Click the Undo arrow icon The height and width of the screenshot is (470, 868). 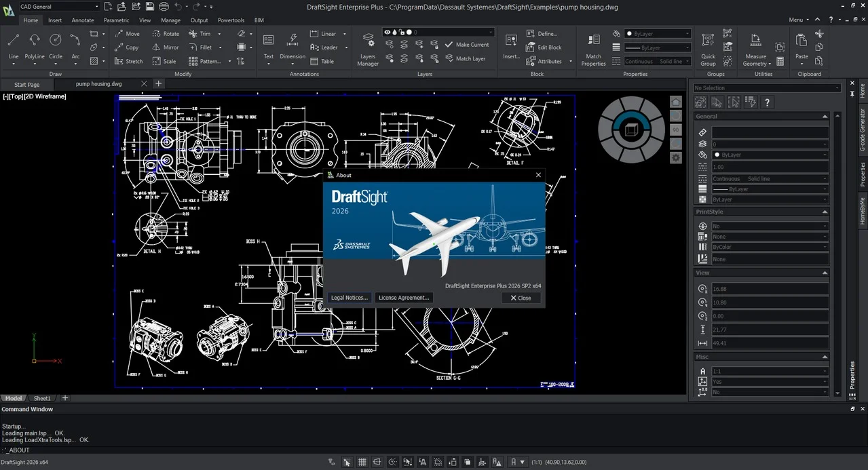tap(178, 6)
